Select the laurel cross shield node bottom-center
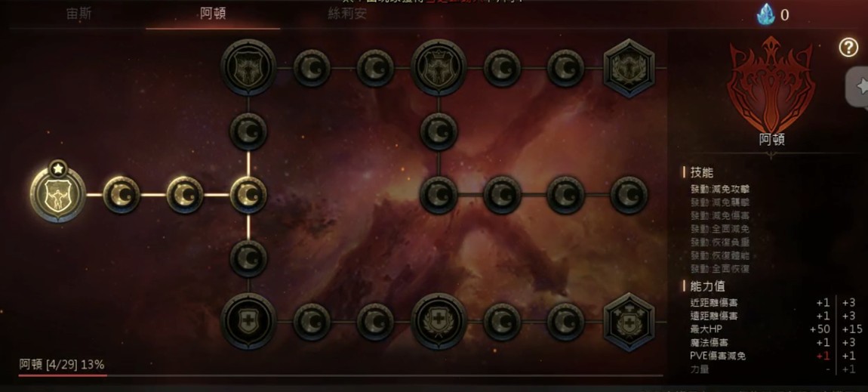Viewport: 868px width, 392px height. (439, 322)
